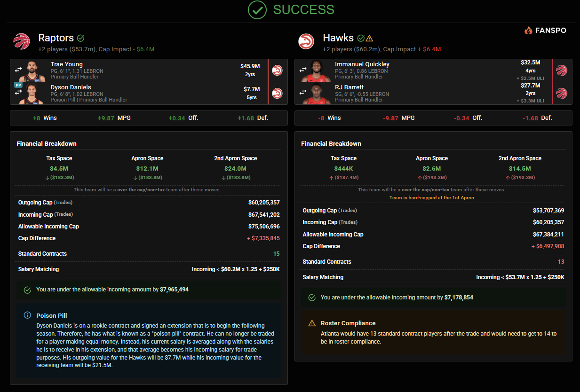Click the Raptors team name heading
The image size is (580, 392).
coord(56,38)
